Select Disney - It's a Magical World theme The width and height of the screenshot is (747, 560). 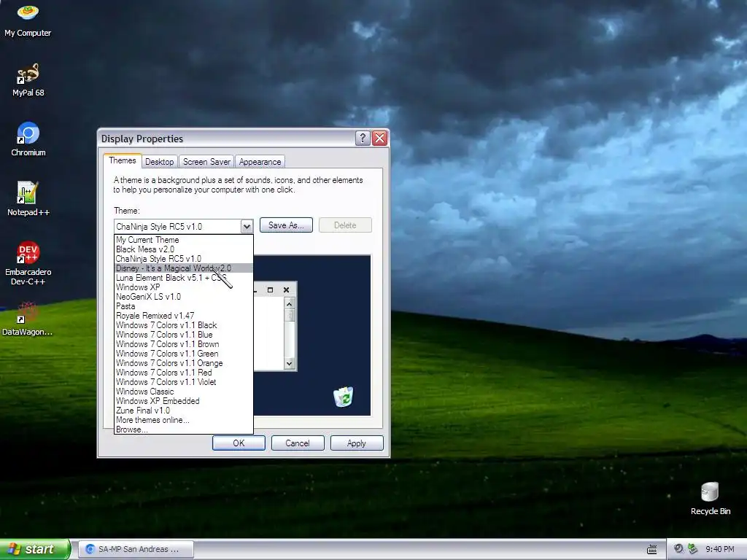click(x=184, y=268)
